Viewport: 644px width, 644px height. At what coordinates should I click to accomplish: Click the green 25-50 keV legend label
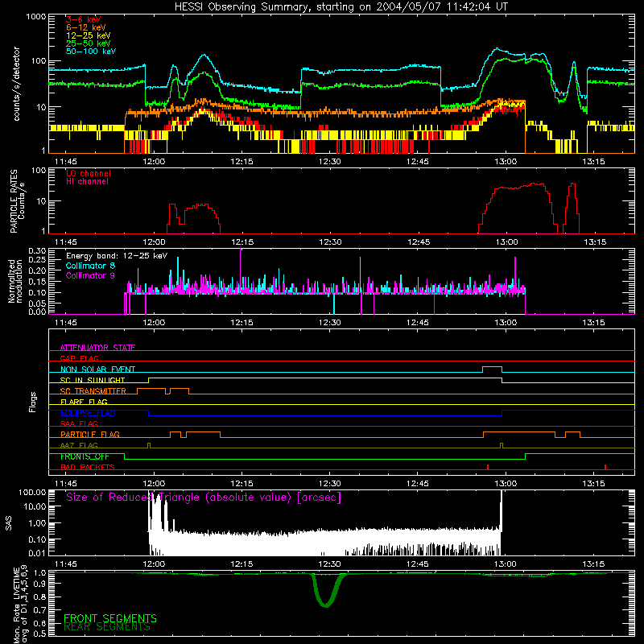click(x=89, y=43)
